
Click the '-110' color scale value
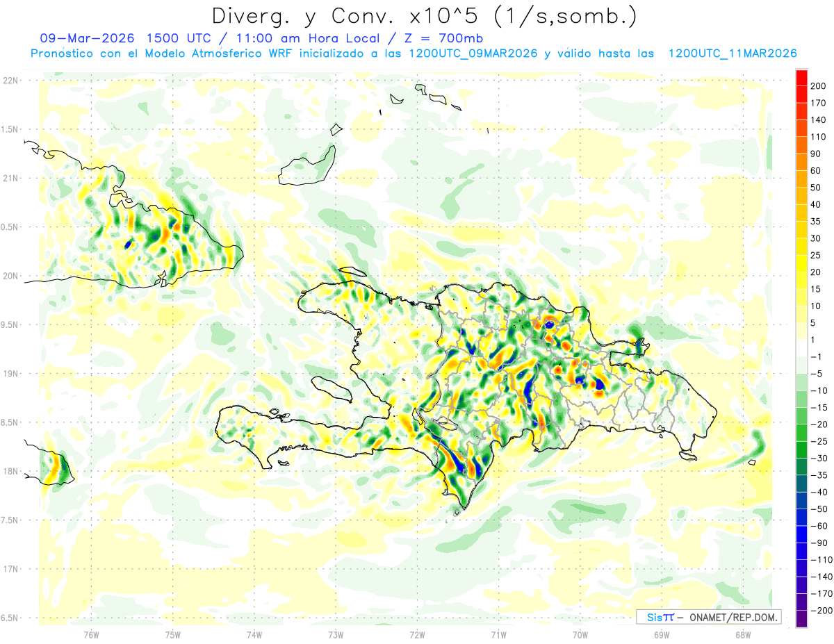tap(821, 560)
